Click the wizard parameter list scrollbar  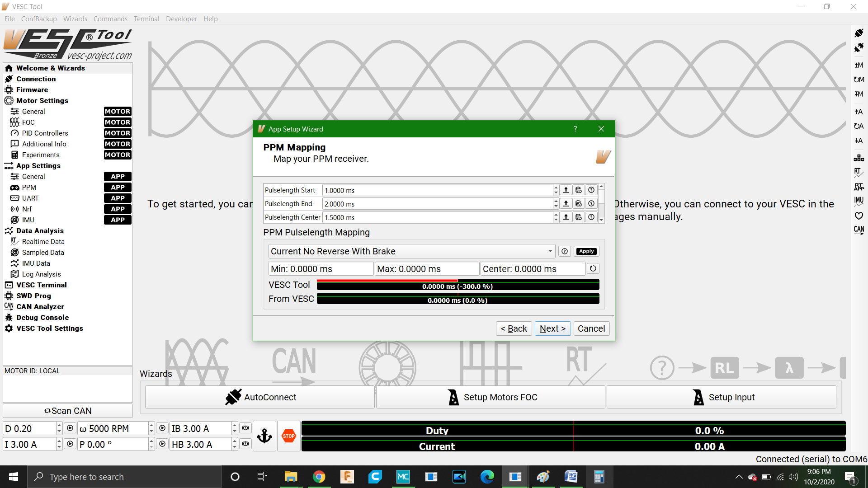tap(601, 203)
